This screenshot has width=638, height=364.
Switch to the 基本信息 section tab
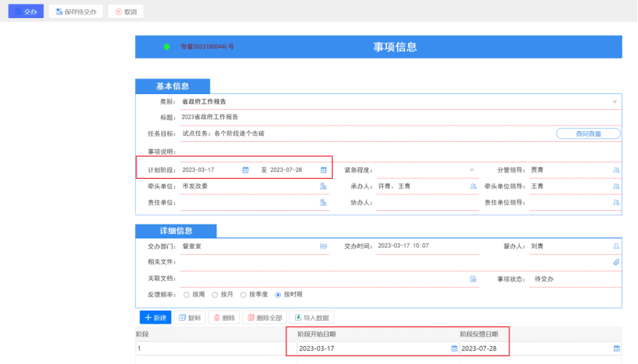click(x=173, y=86)
